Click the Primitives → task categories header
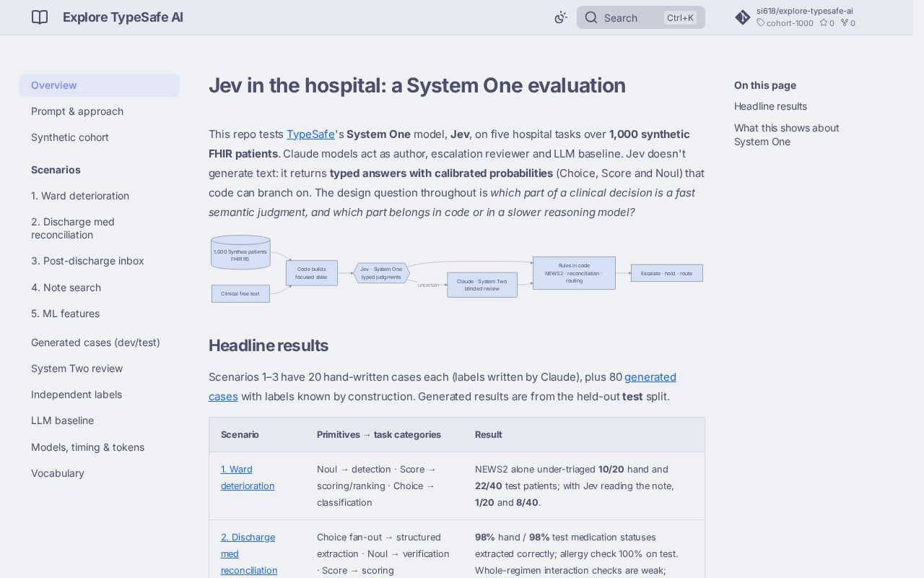This screenshot has height=578, width=924. pyautogui.click(x=379, y=435)
